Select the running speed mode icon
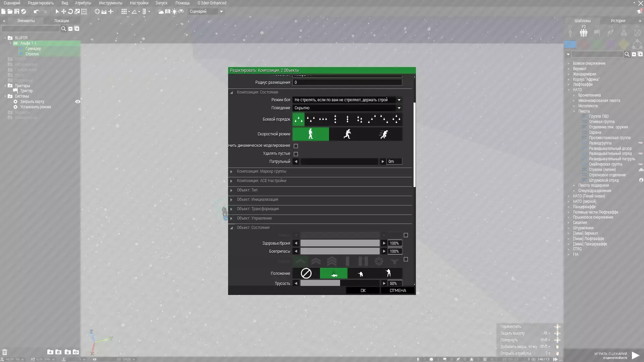This screenshot has width=644, height=362. coord(347,134)
